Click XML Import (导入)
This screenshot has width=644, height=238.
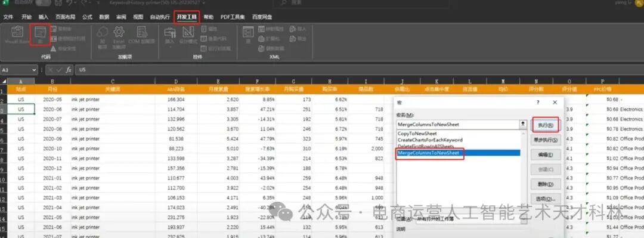(x=298, y=29)
